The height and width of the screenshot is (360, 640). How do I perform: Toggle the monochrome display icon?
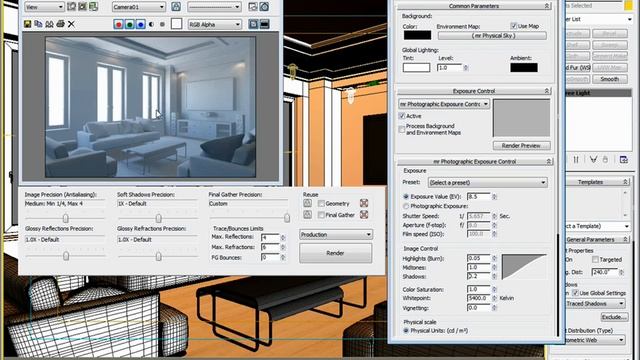162,24
